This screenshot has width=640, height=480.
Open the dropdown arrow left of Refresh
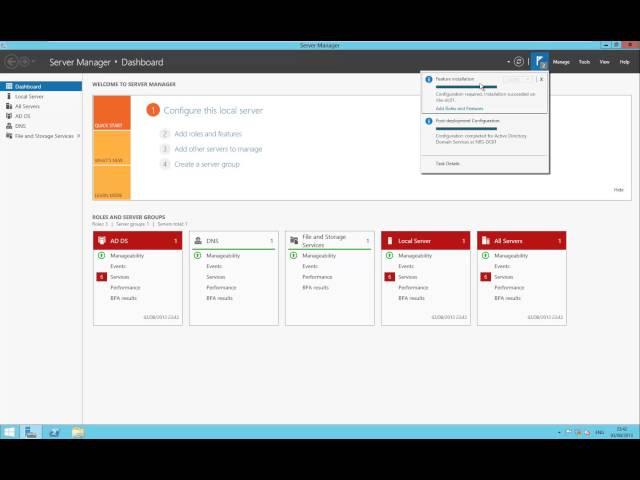tap(508, 62)
